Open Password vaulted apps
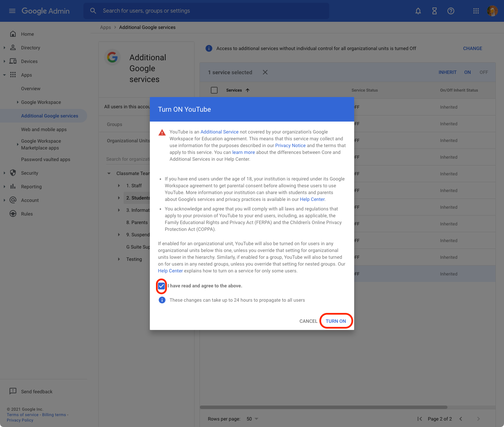 click(x=46, y=159)
